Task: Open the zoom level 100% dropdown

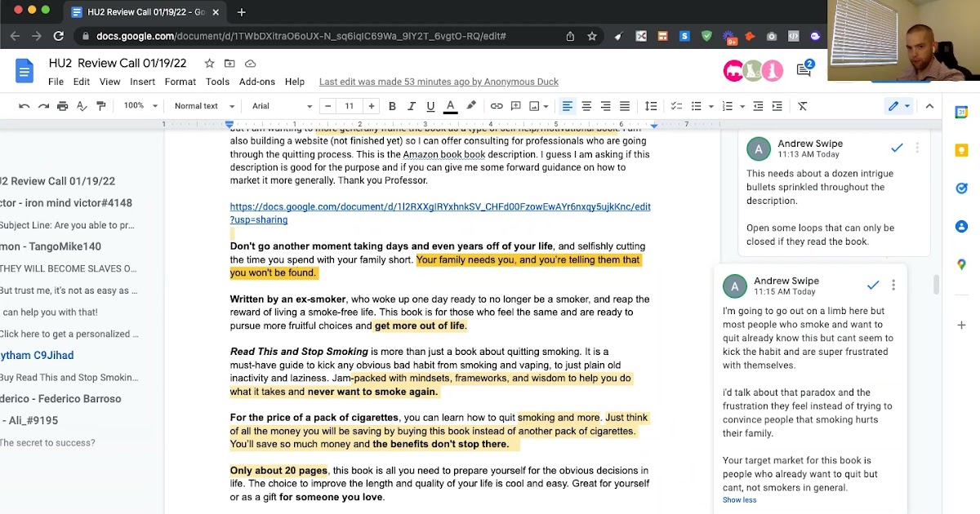Action: 140,106
